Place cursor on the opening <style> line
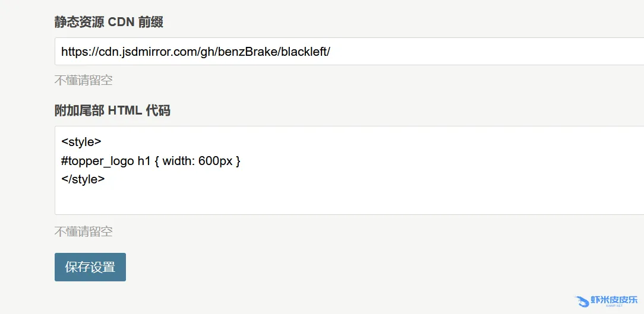The width and height of the screenshot is (644, 314). (81, 142)
